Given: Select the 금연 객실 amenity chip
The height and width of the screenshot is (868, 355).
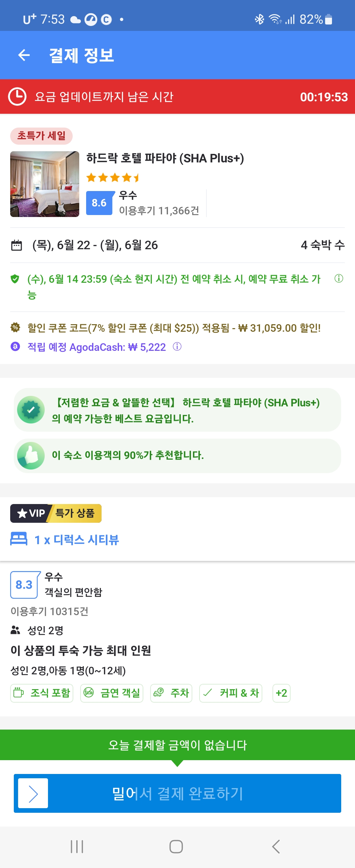Looking at the screenshot, I should pyautogui.click(x=112, y=693).
